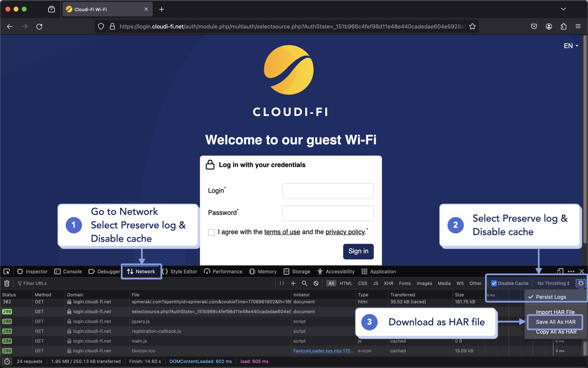Screen dimensions: 588x368
Task: Open the privacy policy link
Action: (345, 232)
